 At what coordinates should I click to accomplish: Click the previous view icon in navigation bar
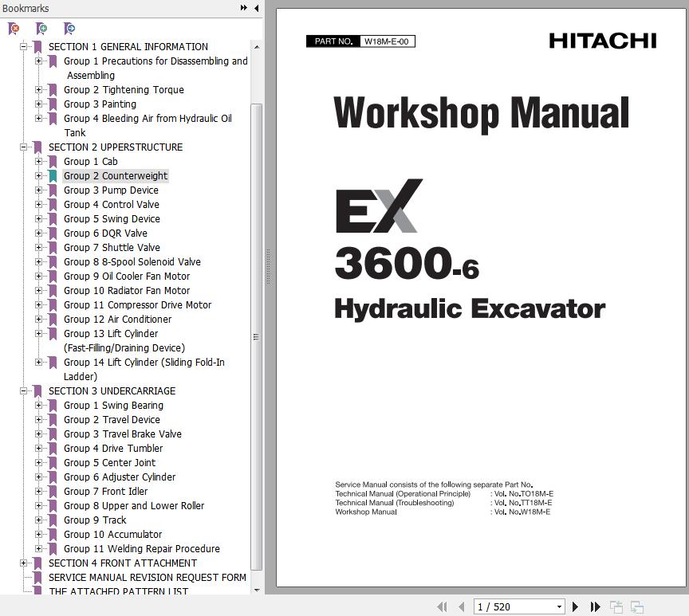(x=616, y=607)
